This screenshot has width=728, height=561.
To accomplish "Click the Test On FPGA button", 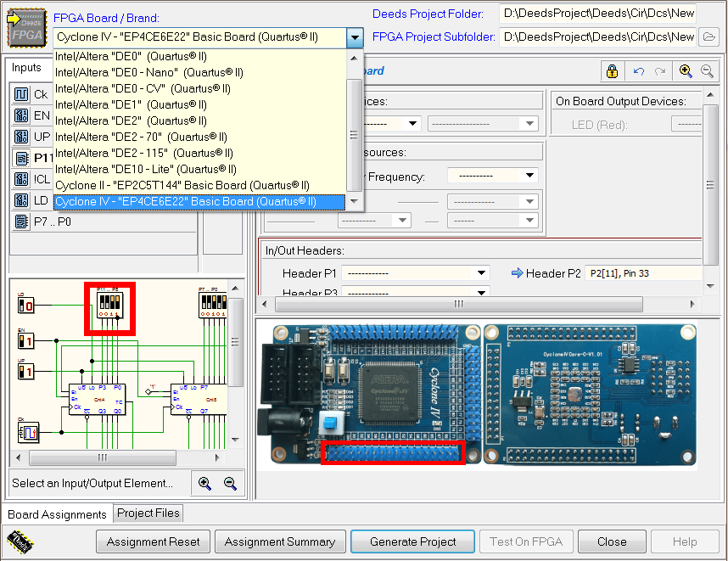I will click(x=526, y=541).
